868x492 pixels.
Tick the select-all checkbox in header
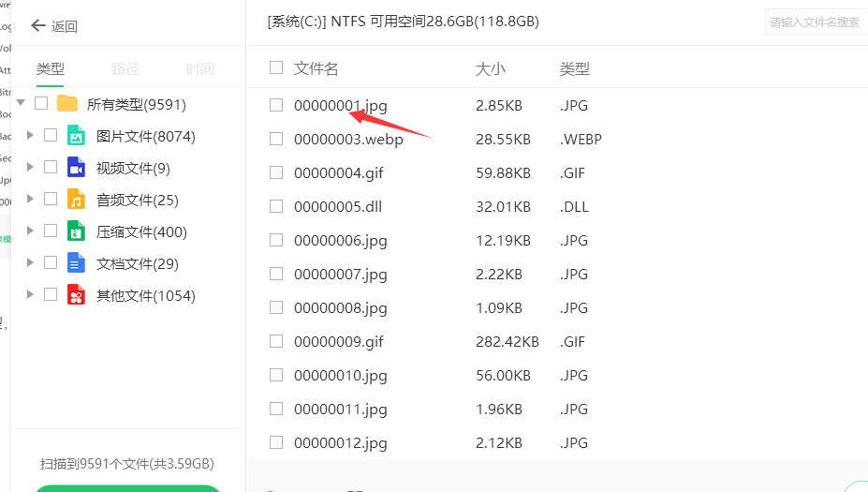coord(276,67)
